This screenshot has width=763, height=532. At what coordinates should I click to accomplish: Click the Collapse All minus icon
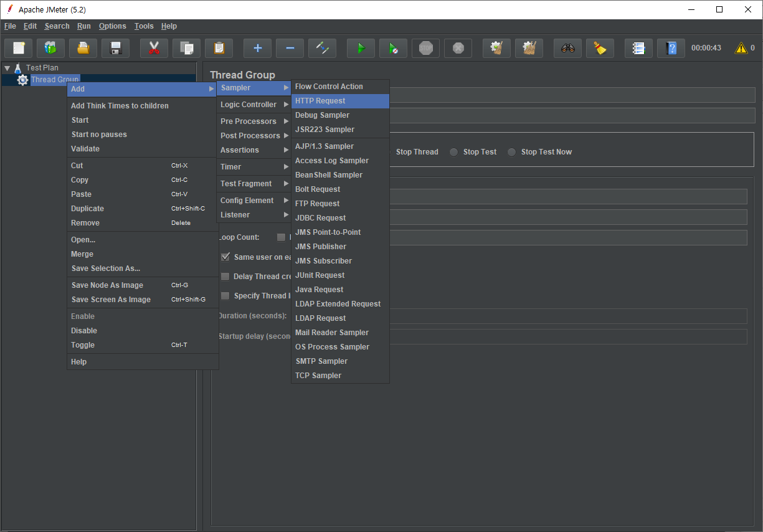tap(290, 48)
